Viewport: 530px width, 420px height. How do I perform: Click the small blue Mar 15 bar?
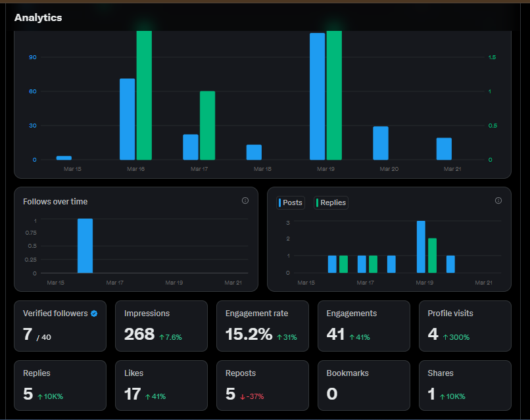(x=64, y=158)
